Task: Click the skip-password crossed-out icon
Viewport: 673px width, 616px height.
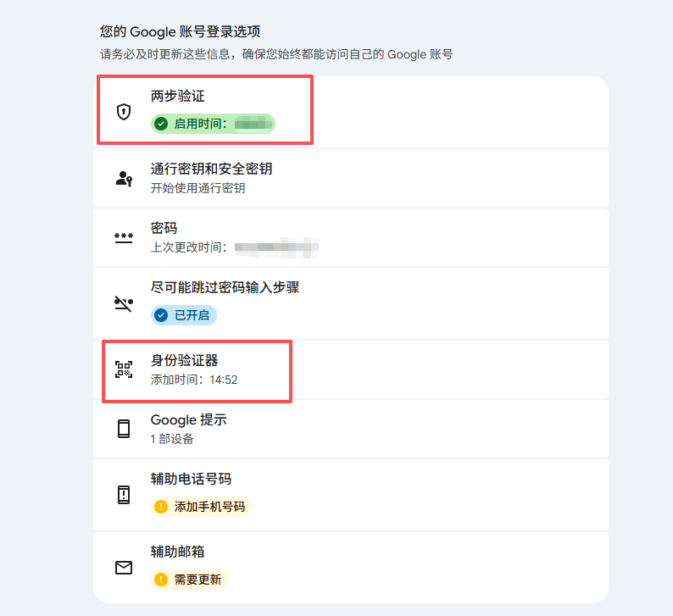Action: click(x=124, y=303)
